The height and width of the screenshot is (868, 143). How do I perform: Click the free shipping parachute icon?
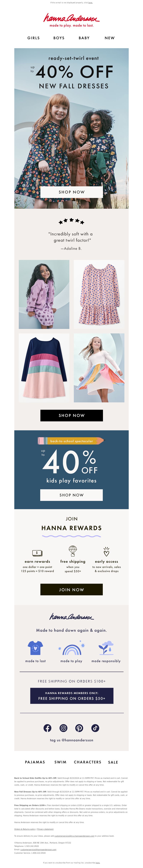coord(73,551)
